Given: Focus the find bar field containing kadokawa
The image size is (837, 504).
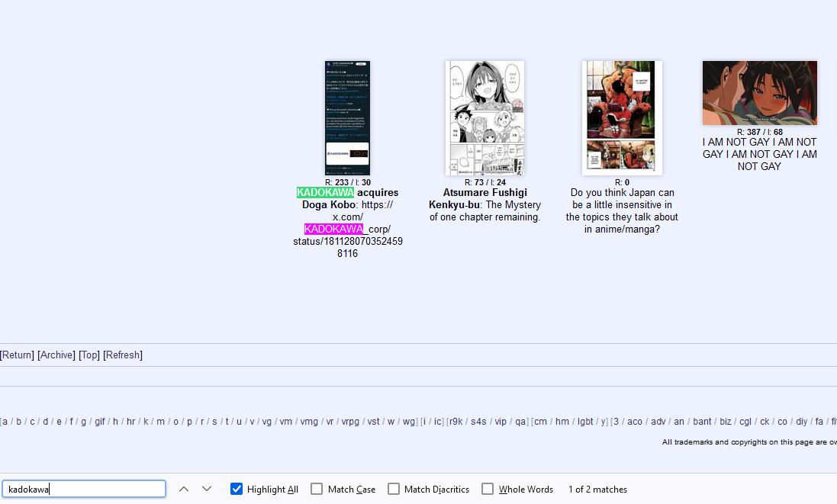Looking at the screenshot, I should coord(84,489).
